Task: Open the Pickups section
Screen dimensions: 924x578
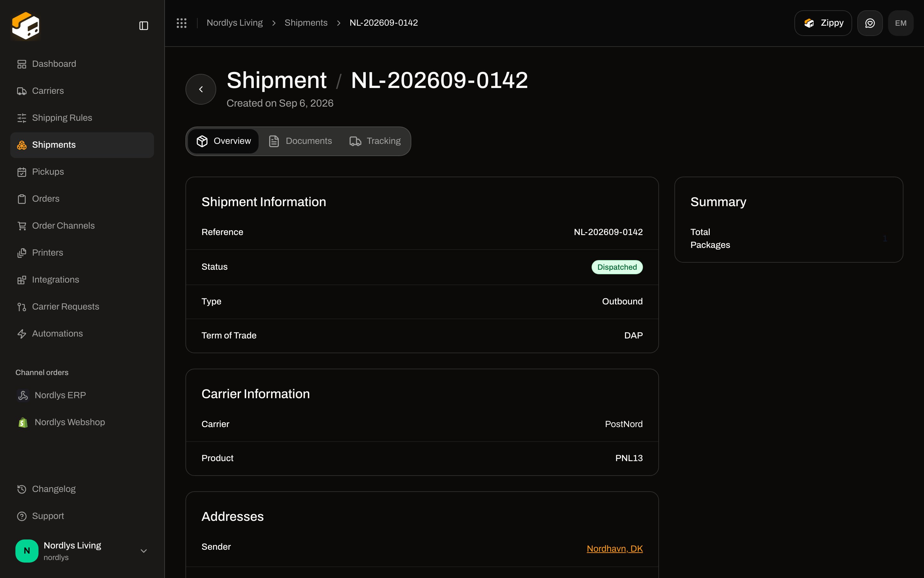Action: click(82, 172)
